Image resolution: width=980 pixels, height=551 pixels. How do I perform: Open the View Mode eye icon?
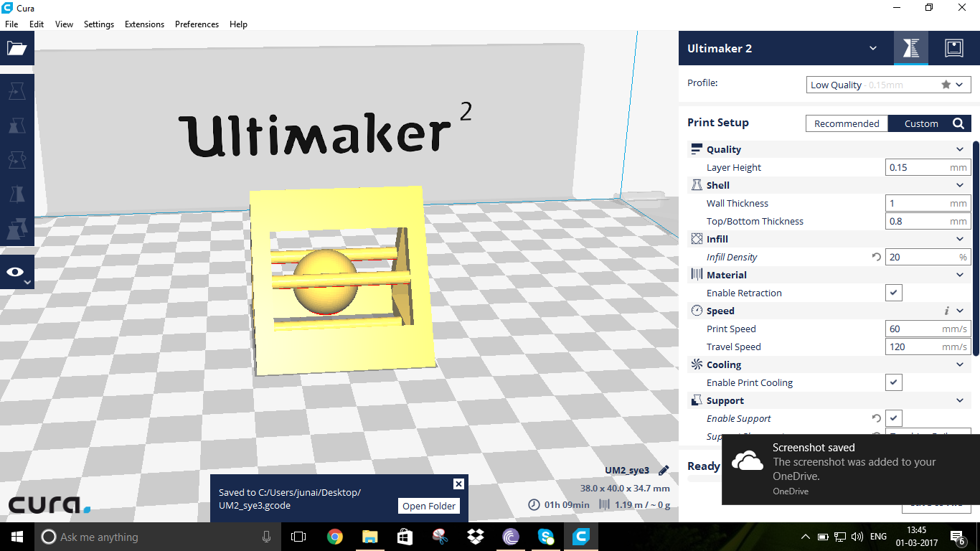(17, 272)
